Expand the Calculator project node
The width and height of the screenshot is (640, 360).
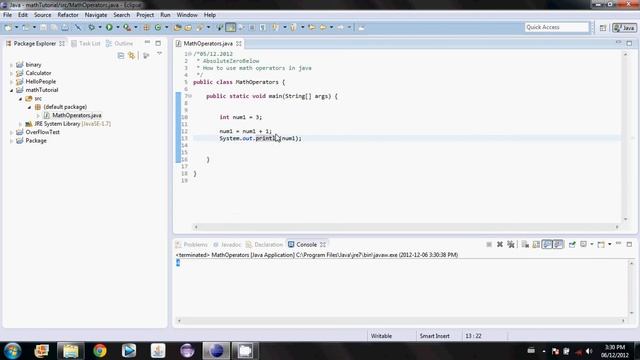(11, 73)
